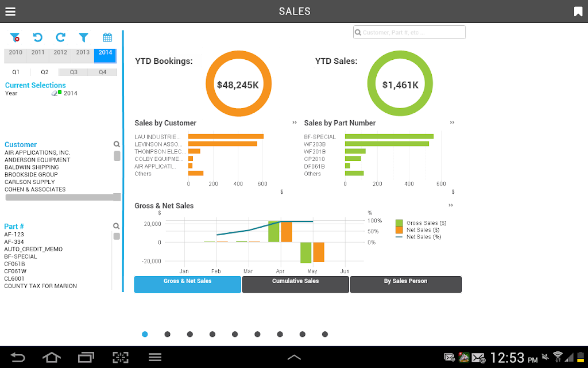The height and width of the screenshot is (368, 588).
Task: Expand the Sales by Part Number chart
Action: [x=452, y=122]
